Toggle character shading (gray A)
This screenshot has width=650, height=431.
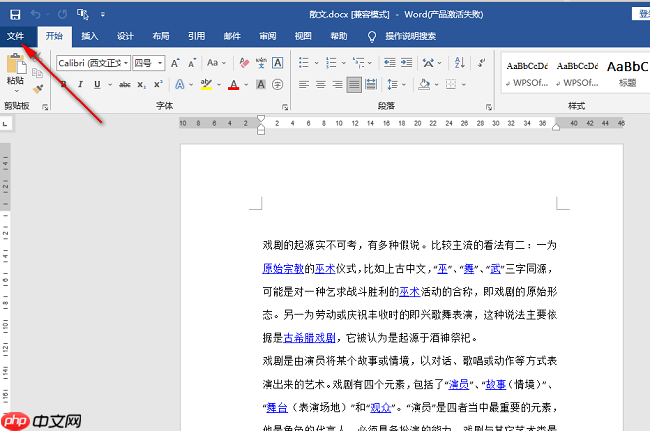tap(261, 85)
